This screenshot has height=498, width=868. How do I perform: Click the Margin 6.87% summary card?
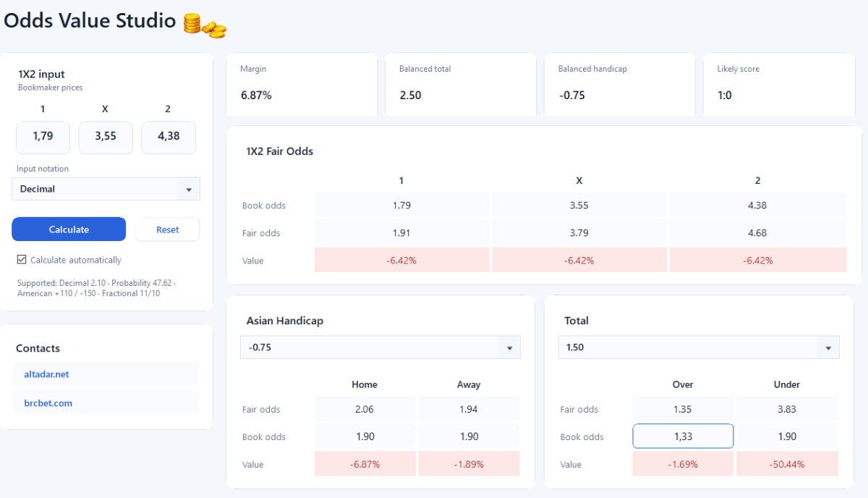coord(302,84)
